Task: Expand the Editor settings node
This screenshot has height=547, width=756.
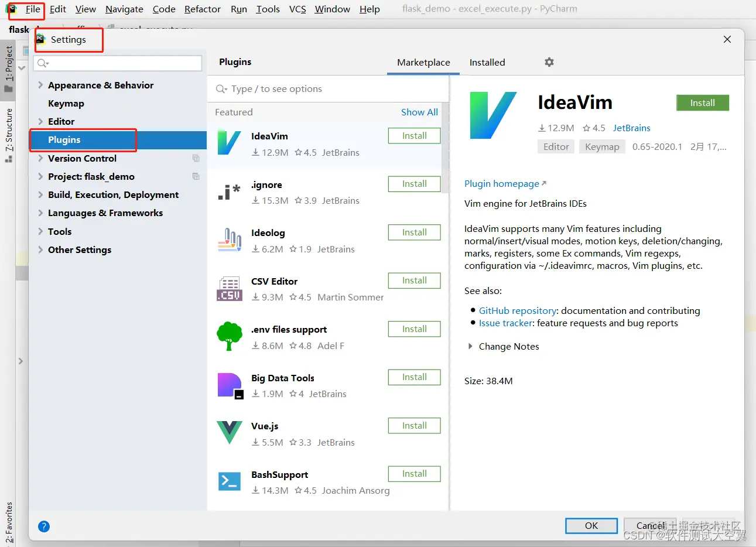Action: 40,121
